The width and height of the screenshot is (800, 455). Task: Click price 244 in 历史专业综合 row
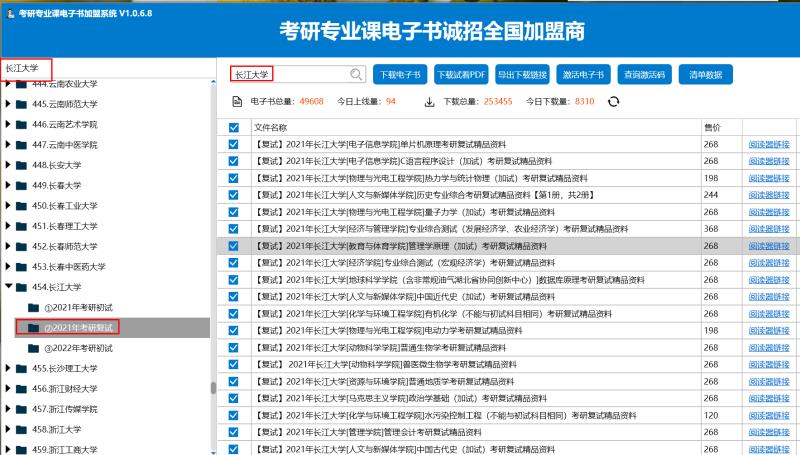711,195
